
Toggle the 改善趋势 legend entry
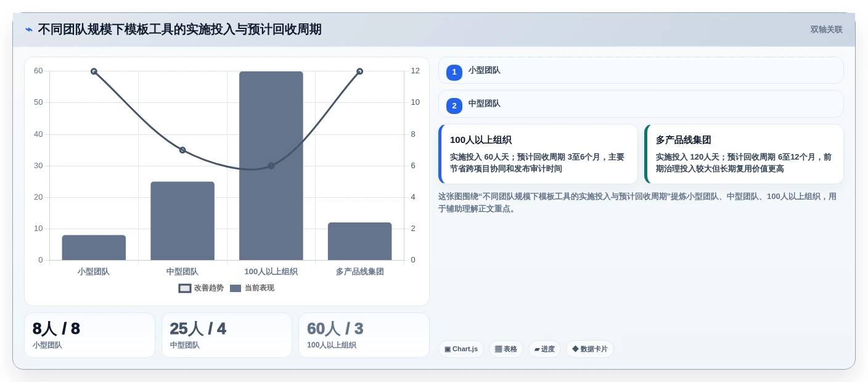coord(201,288)
